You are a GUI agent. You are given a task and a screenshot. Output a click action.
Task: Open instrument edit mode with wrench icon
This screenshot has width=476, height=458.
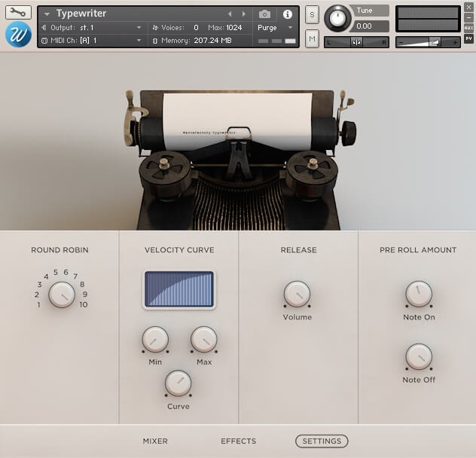coord(18,13)
